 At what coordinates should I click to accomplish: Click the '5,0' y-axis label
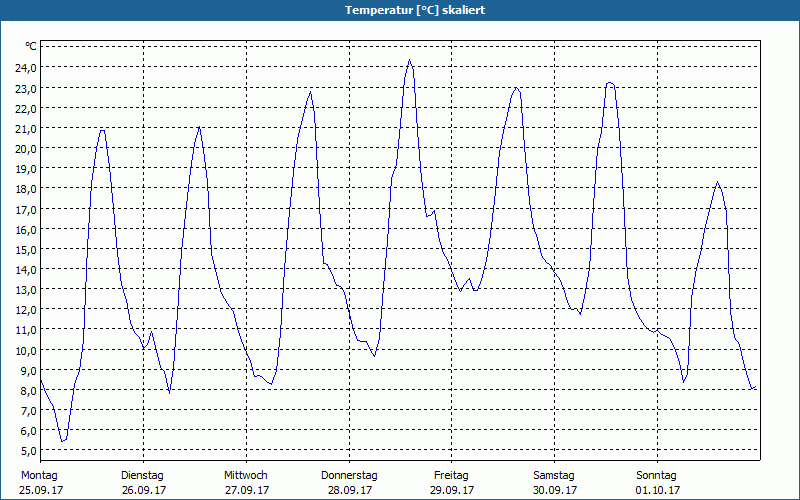pyautogui.click(x=28, y=451)
